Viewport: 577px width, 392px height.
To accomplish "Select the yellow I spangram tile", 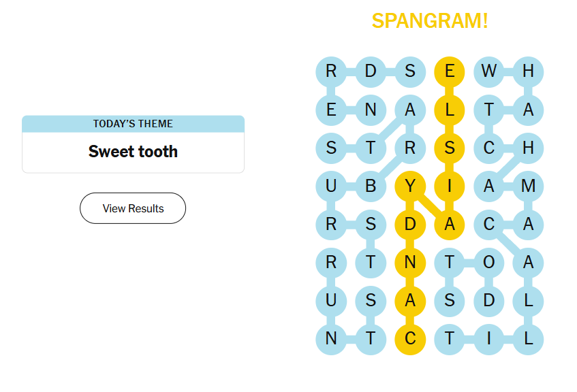I will (450, 185).
